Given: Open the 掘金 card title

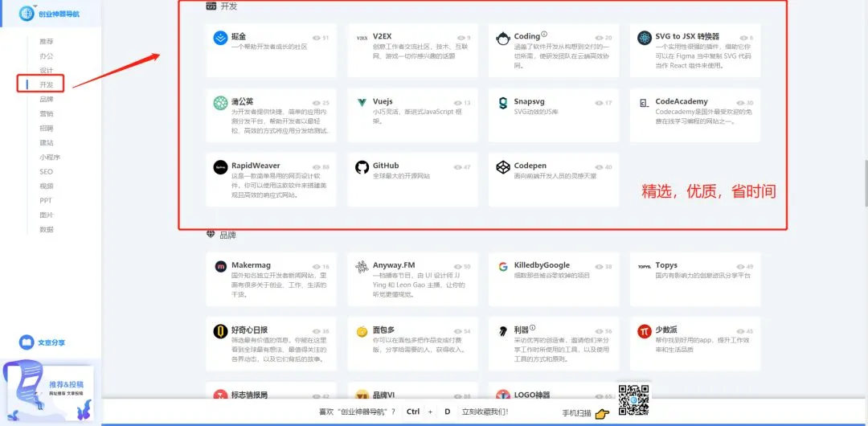Looking at the screenshot, I should (239, 36).
